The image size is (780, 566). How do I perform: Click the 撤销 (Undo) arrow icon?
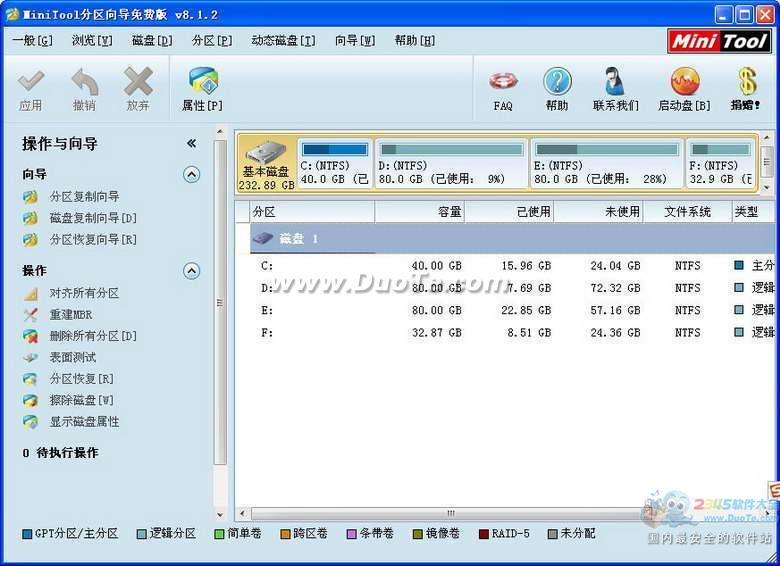84,83
